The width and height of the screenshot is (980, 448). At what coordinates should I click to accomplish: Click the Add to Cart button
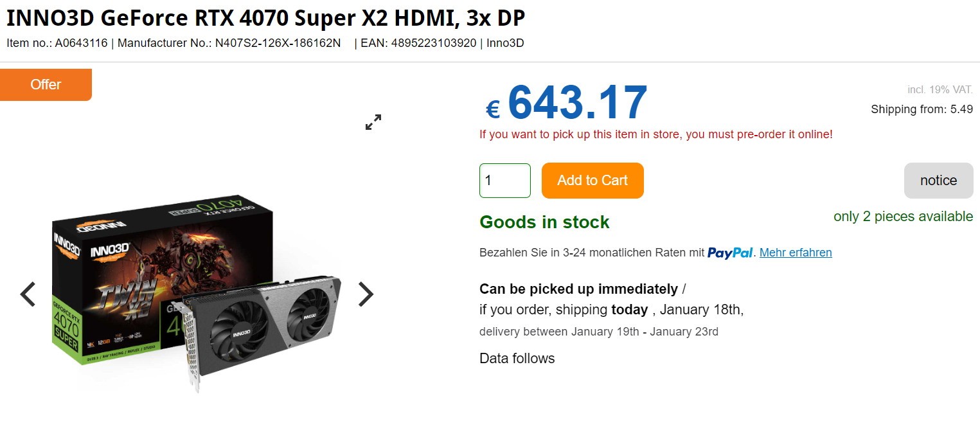click(x=592, y=181)
